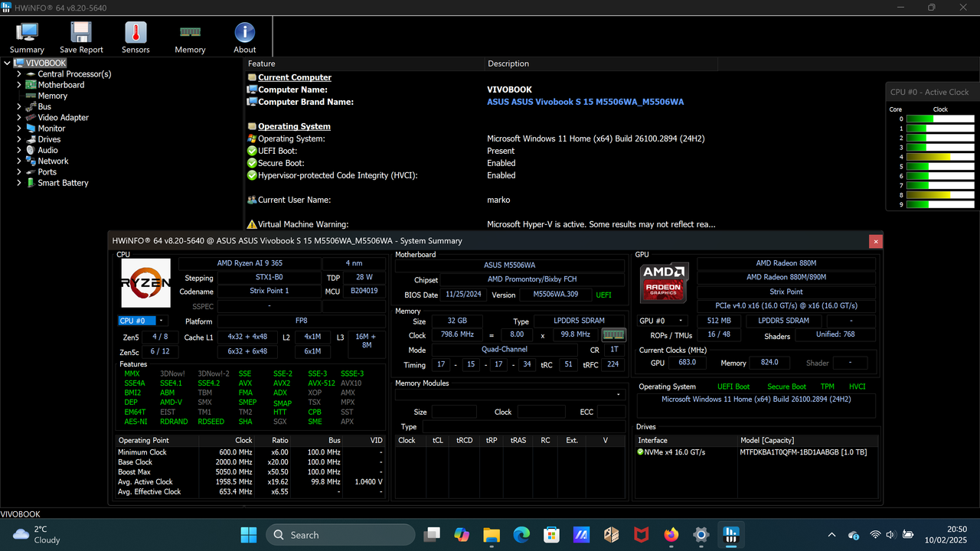
Task: Show hidden system tray icons
Action: tap(832, 535)
